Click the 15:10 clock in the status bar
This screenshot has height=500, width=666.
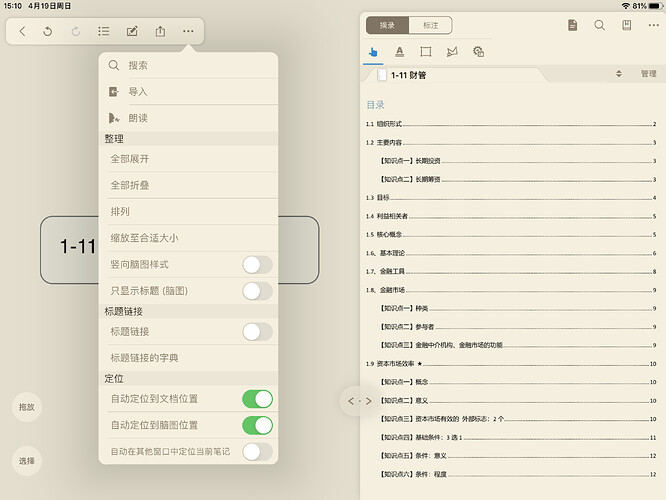click(12, 6)
